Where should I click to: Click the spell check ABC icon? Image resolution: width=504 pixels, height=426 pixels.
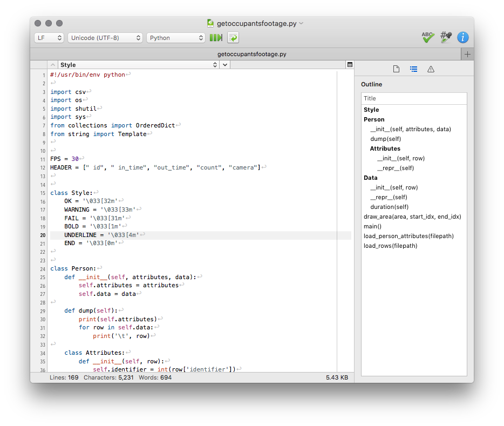[x=428, y=37]
